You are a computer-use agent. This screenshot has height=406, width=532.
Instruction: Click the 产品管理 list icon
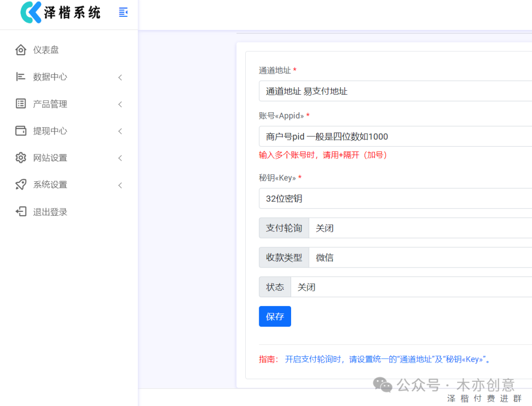(20, 103)
